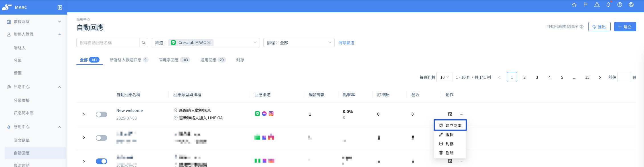Select 刪除 from context menu
The width and height of the screenshot is (644, 167).
click(450, 153)
